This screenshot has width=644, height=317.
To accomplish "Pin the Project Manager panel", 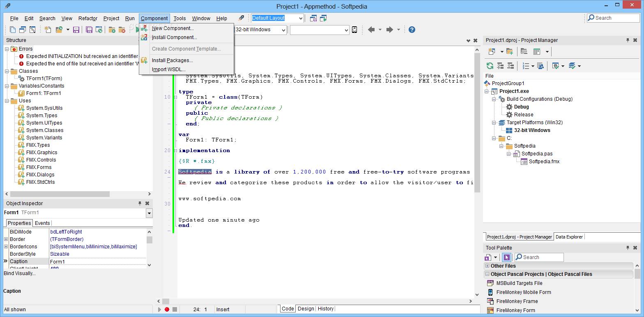I will pos(628,40).
